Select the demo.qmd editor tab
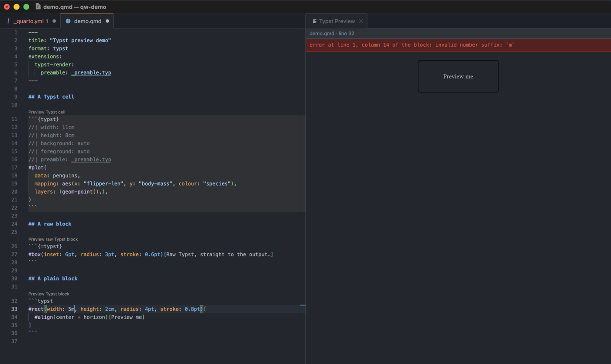 pyautogui.click(x=87, y=21)
